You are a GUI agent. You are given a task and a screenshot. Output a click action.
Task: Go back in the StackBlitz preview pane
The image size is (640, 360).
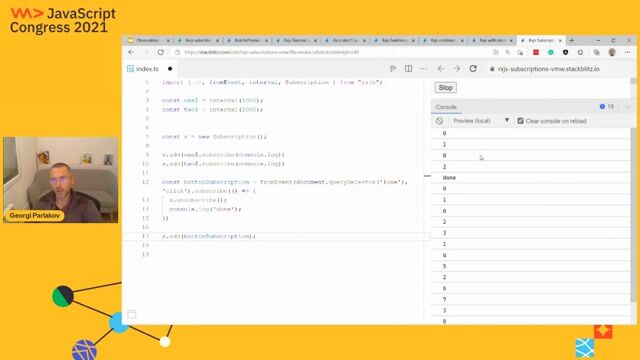pyautogui.click(x=441, y=69)
